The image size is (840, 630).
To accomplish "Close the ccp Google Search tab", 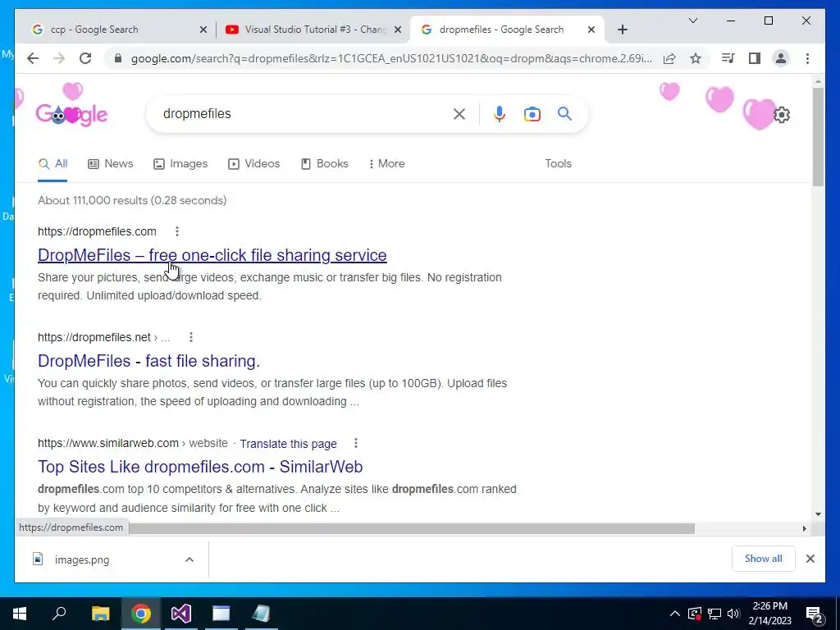I will tap(203, 30).
